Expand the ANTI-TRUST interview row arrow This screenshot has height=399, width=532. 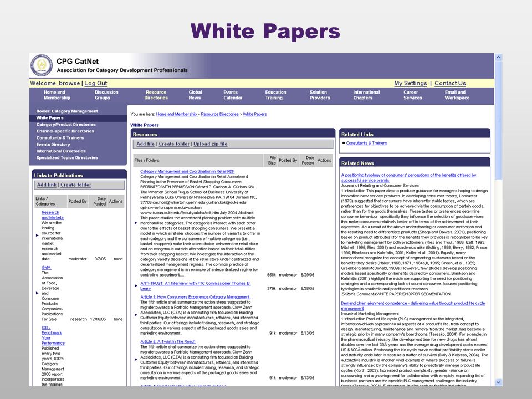point(136,286)
